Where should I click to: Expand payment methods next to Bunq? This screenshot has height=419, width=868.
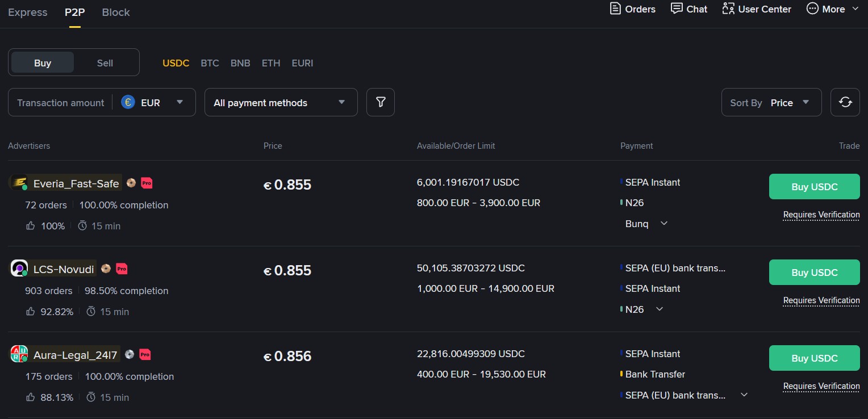pyautogui.click(x=663, y=224)
